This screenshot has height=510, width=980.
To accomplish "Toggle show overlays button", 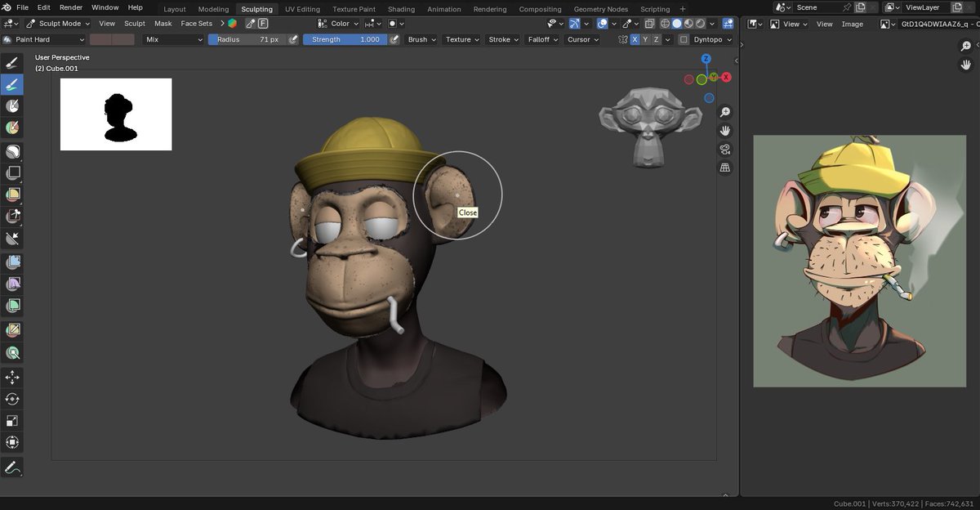I will click(x=602, y=24).
